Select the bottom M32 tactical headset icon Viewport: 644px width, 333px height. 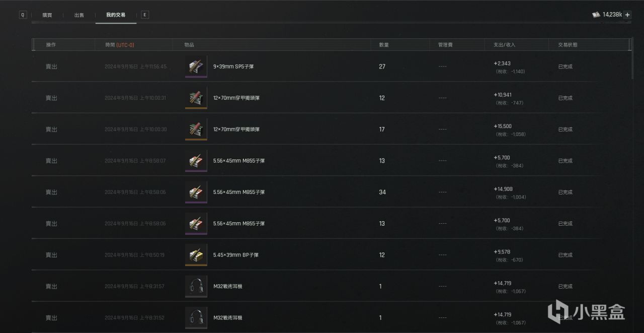click(x=196, y=317)
